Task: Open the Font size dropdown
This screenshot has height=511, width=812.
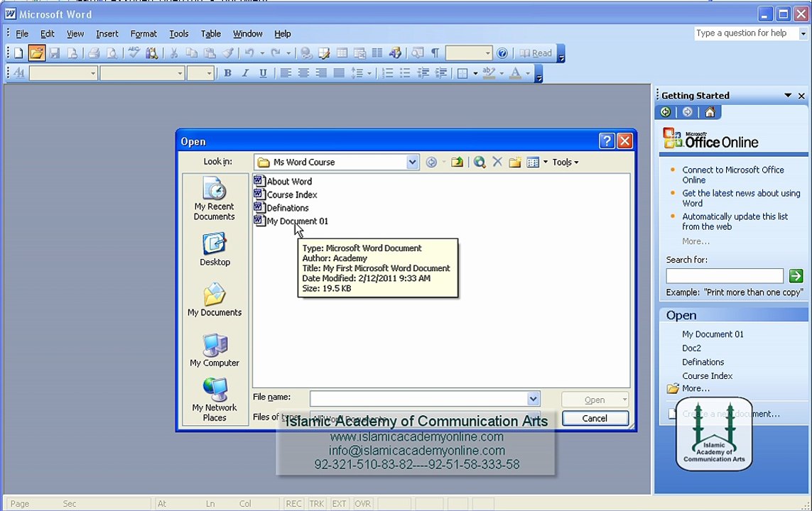Action: pos(209,73)
